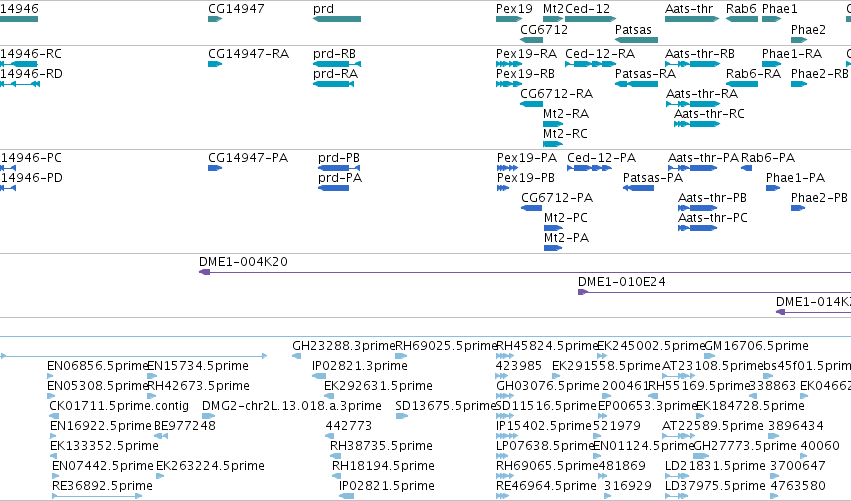This screenshot has height=501, width=851.
Task: Click the 14946-RD transcript
Action: pos(20,84)
